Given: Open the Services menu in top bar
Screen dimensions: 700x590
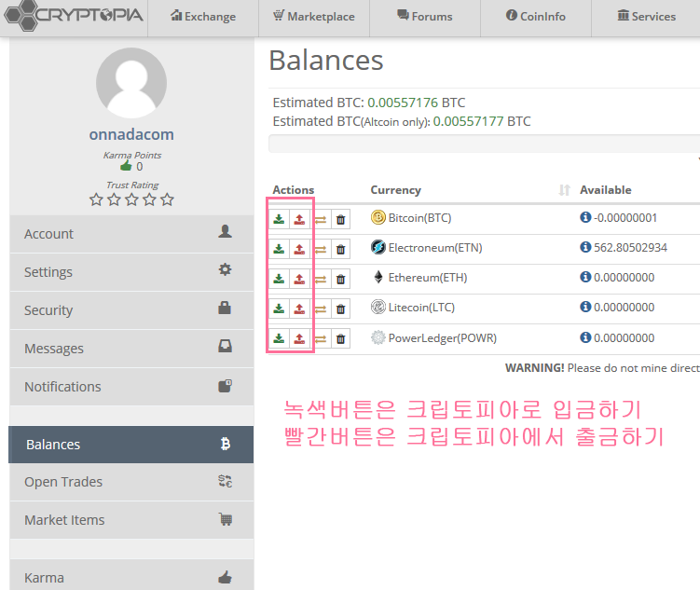Looking at the screenshot, I should tap(646, 17).
